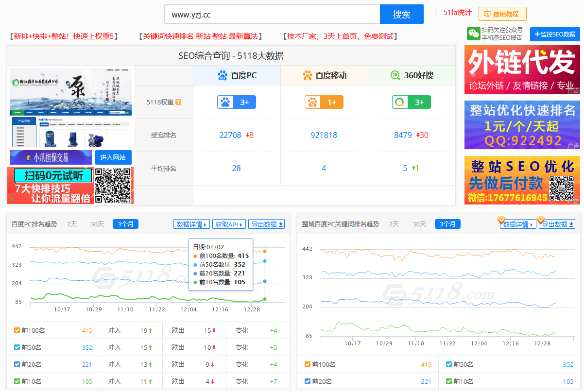Click the green up arrow next to 冲入 11
Screen dimensions: 584x392
[151, 382]
